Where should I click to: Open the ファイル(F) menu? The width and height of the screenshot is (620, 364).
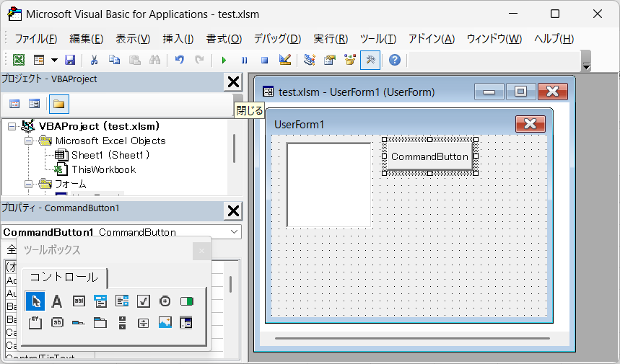pos(36,39)
